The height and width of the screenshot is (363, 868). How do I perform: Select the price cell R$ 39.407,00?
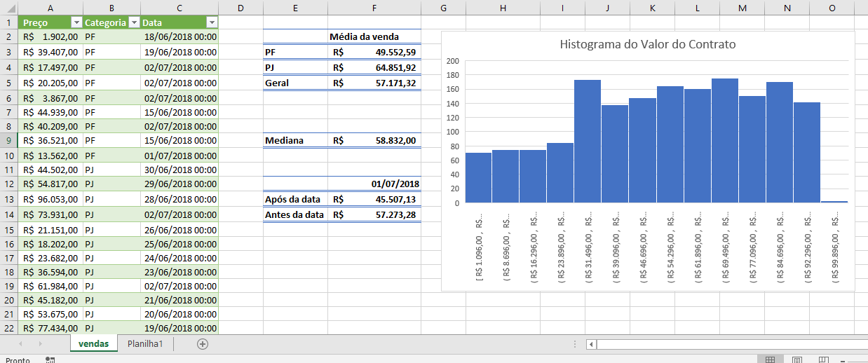50,52
